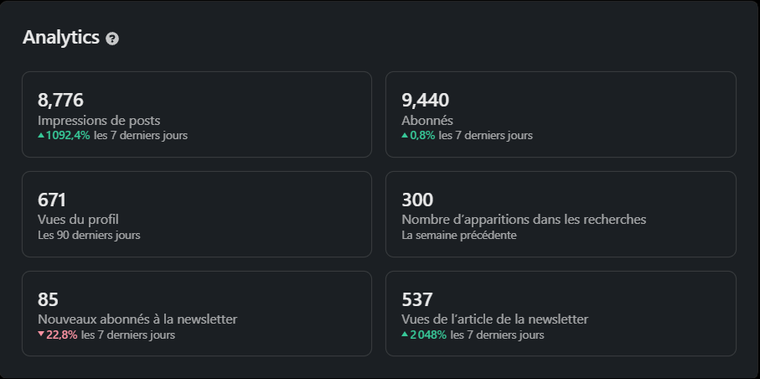Click the green up arrow beside 0,8%
Screen dimensions: 760x379
(x=405, y=136)
